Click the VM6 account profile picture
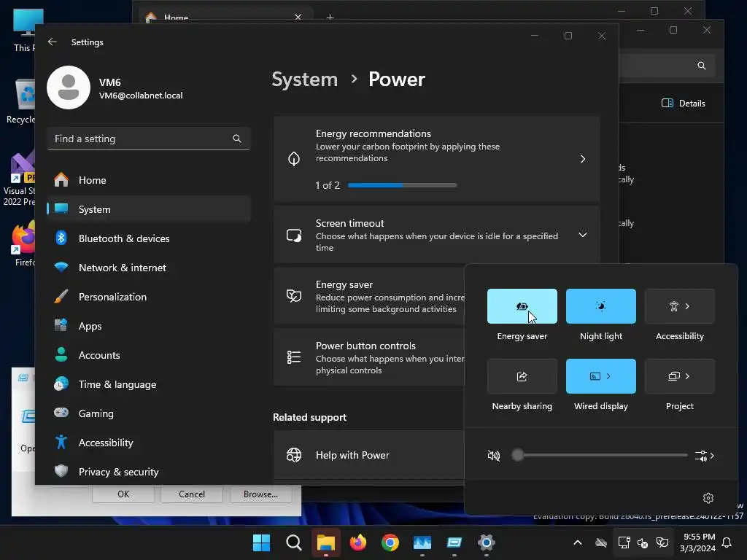Image resolution: width=747 pixels, height=560 pixels. [x=69, y=87]
